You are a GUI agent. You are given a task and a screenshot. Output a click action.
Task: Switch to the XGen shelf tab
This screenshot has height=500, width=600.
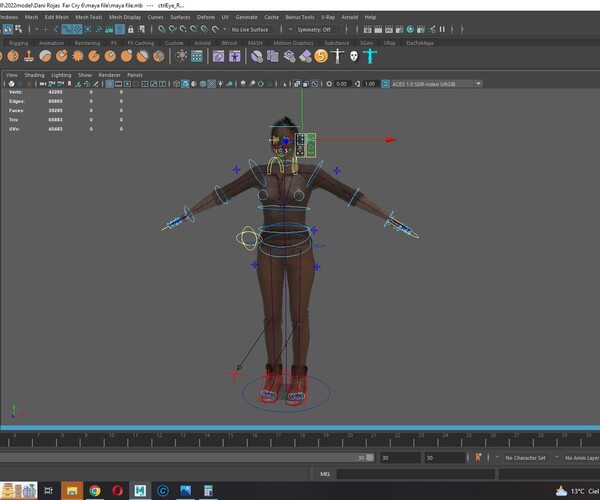click(x=366, y=43)
